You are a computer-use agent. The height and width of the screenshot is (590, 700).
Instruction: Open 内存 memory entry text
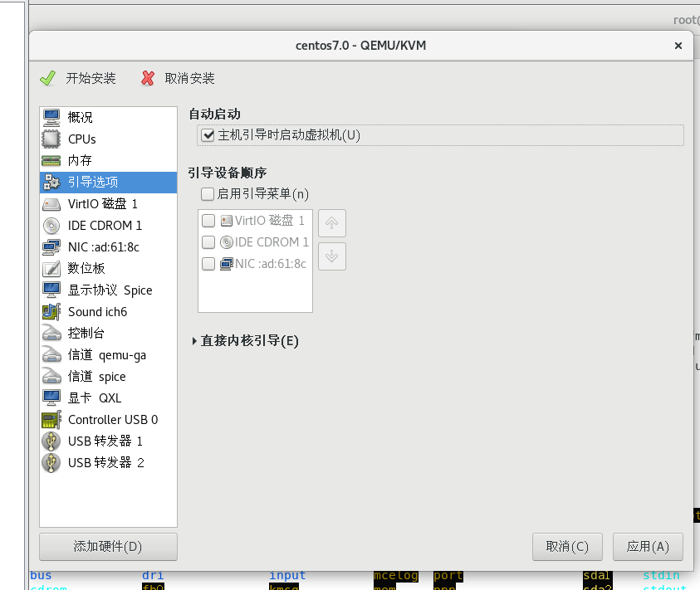coord(80,161)
